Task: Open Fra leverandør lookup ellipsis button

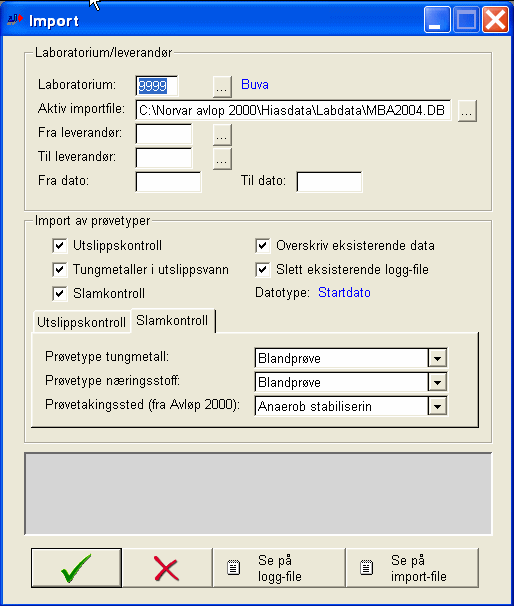Action: 222,135
